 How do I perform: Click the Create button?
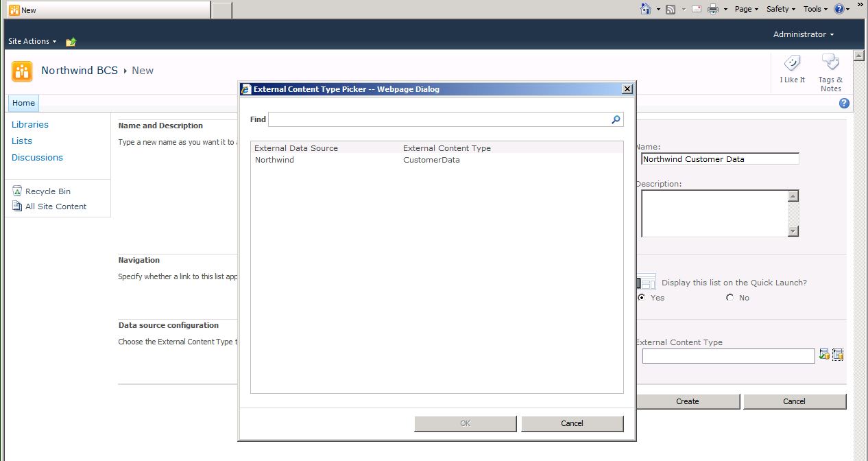tap(688, 401)
